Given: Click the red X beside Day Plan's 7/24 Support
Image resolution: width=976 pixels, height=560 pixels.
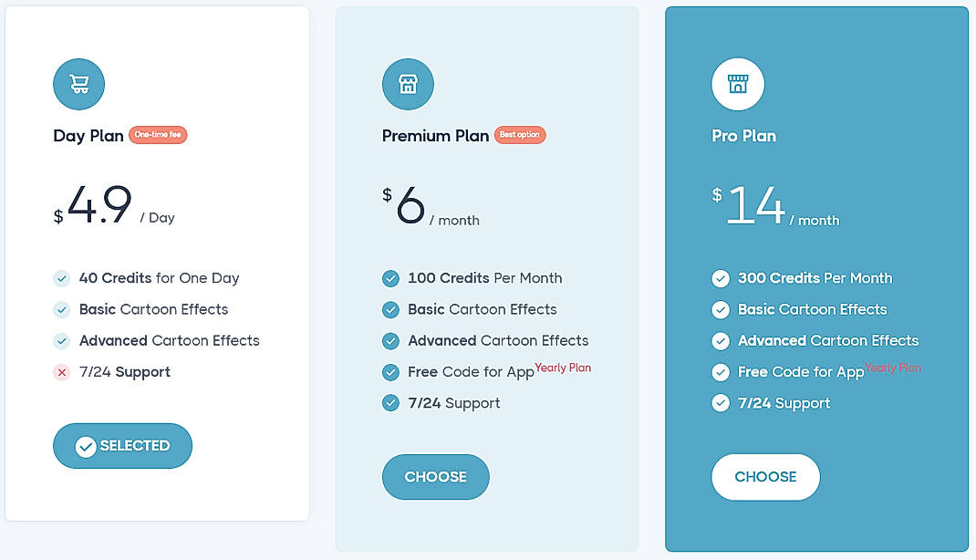Looking at the screenshot, I should click(61, 372).
